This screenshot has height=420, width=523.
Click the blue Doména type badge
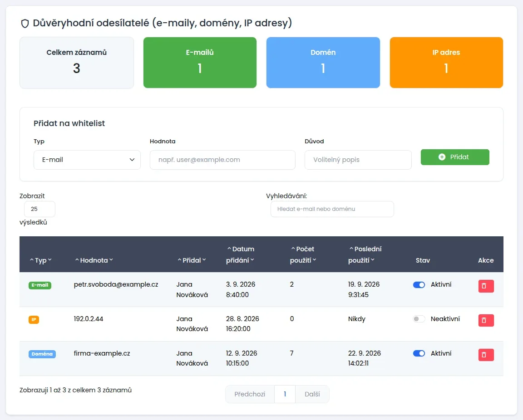point(42,354)
